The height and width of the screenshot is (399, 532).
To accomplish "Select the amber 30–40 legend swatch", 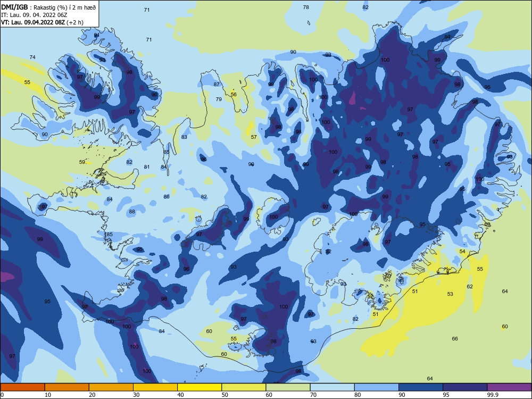I will coord(155,387).
